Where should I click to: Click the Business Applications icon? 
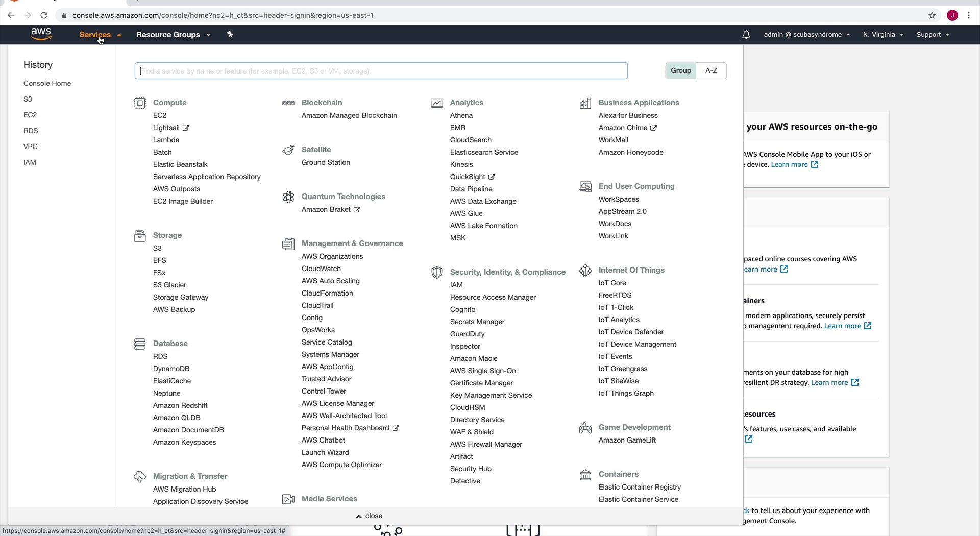(585, 103)
